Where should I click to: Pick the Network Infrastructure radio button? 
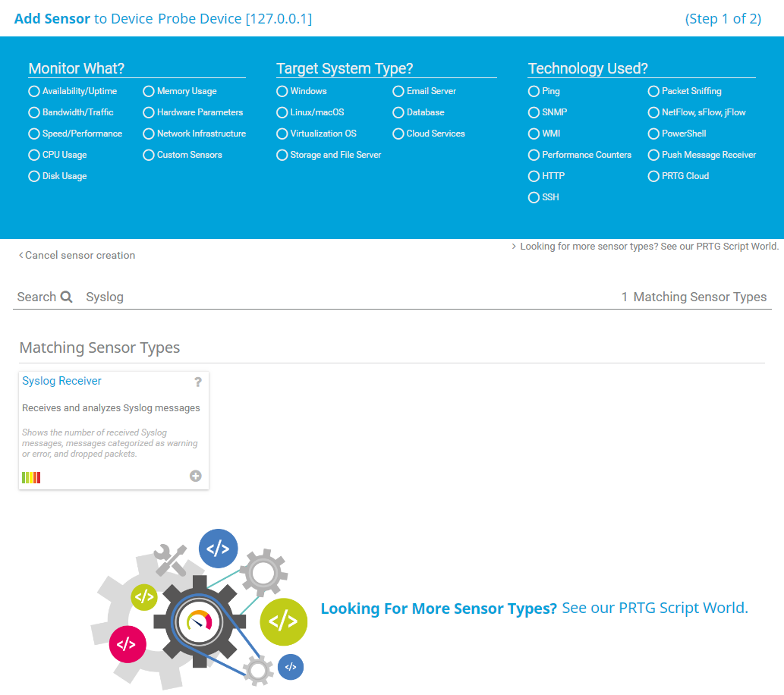click(149, 134)
